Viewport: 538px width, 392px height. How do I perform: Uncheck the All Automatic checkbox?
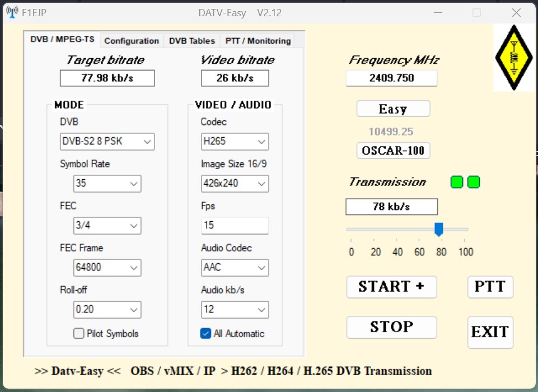click(205, 333)
